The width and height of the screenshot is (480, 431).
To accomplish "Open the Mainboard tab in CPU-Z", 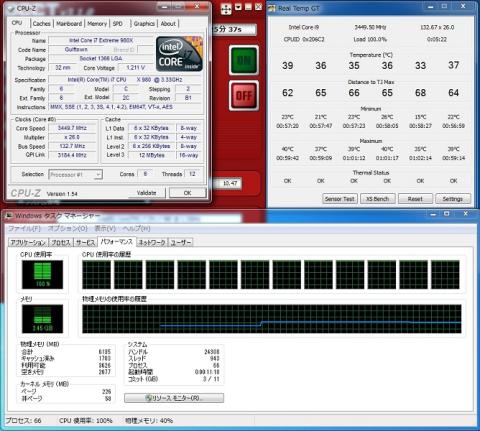I will pos(69,24).
